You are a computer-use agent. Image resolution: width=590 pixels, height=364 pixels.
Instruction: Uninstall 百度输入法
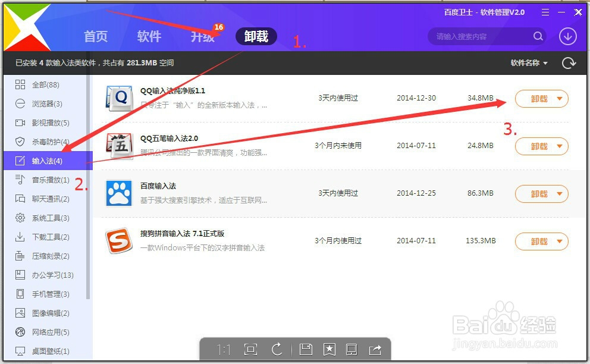tap(537, 194)
